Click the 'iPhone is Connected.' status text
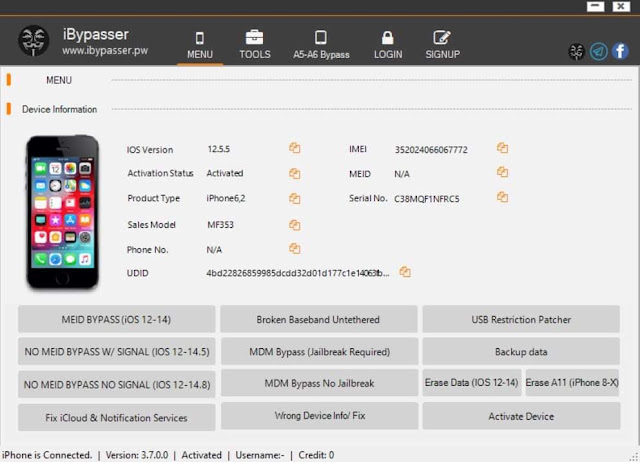 point(47,455)
